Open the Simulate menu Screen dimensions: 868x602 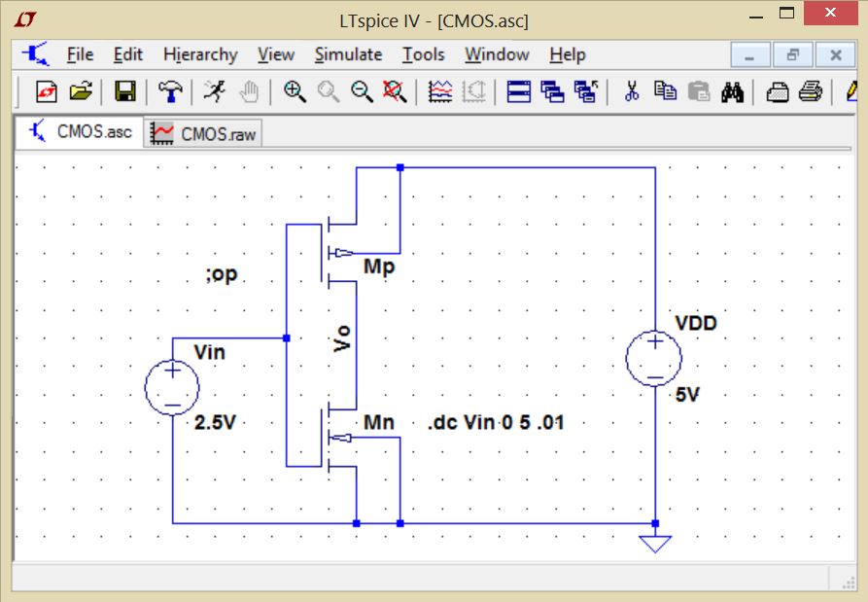(347, 54)
